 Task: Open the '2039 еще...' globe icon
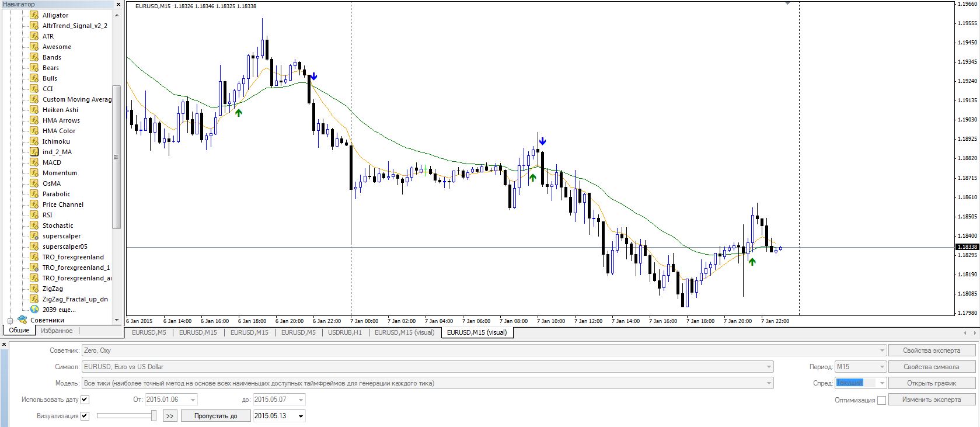point(34,310)
